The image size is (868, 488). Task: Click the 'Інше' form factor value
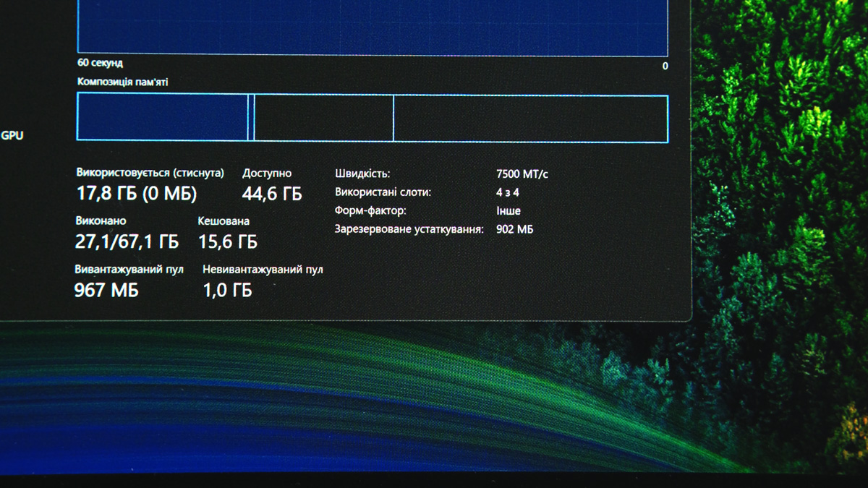pyautogui.click(x=509, y=211)
